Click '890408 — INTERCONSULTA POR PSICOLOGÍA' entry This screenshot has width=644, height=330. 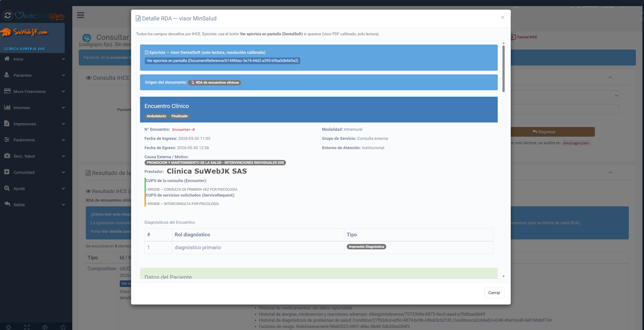183,204
